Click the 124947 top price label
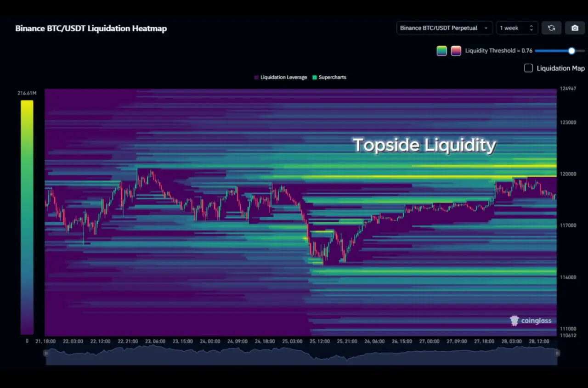 568,89
